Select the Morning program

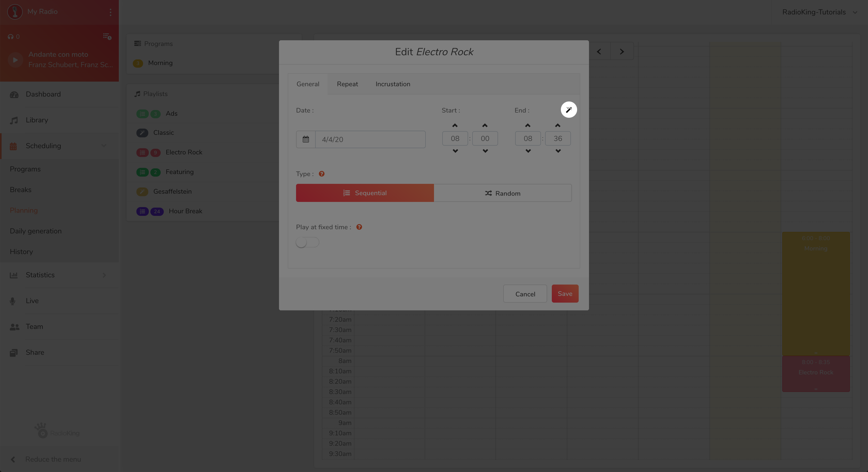(x=160, y=63)
